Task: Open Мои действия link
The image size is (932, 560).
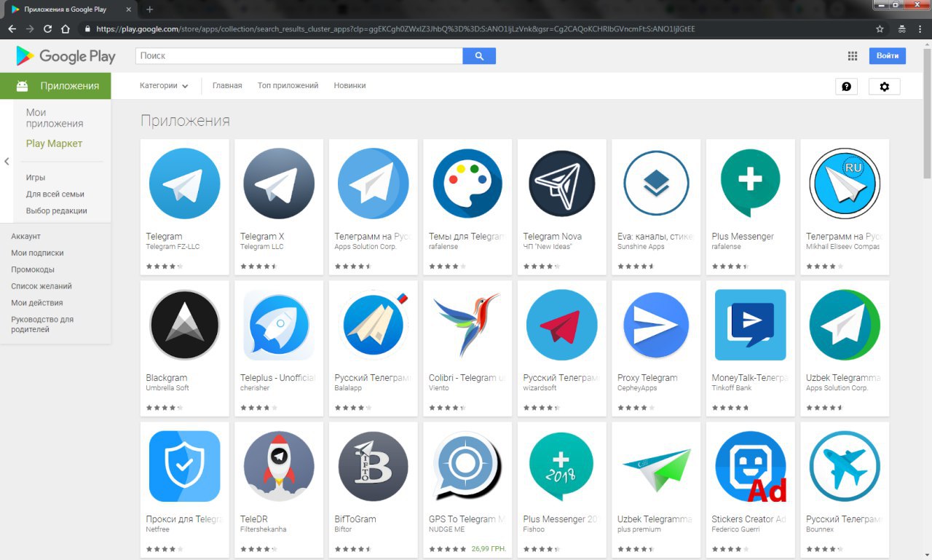Action: tap(37, 303)
